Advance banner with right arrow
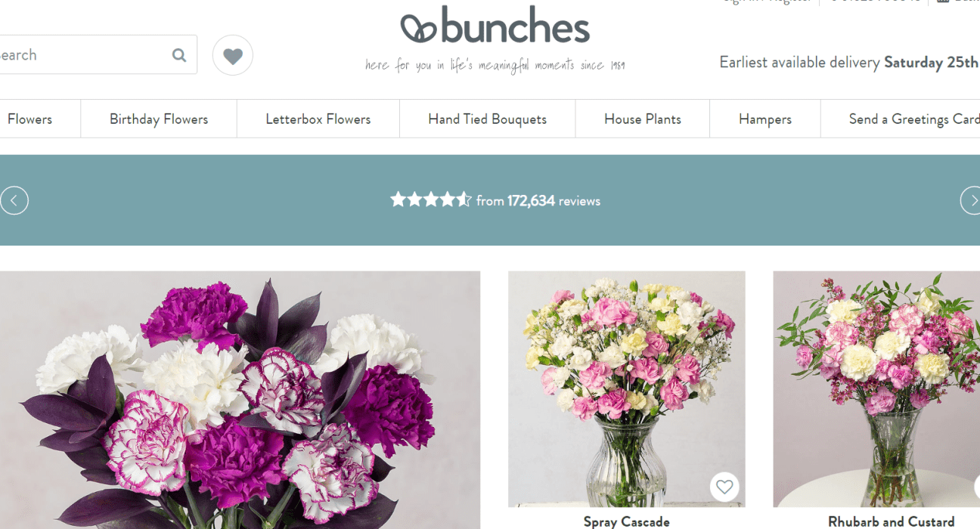This screenshot has height=529, width=980. tap(971, 200)
